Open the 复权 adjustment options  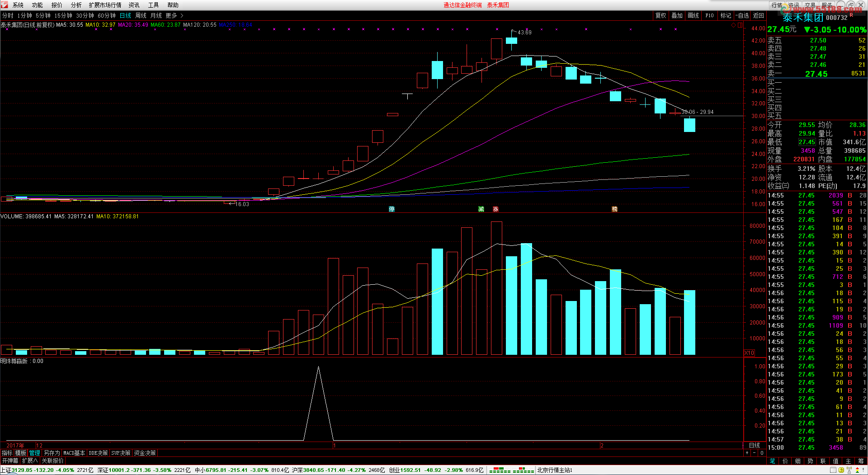tap(661, 15)
